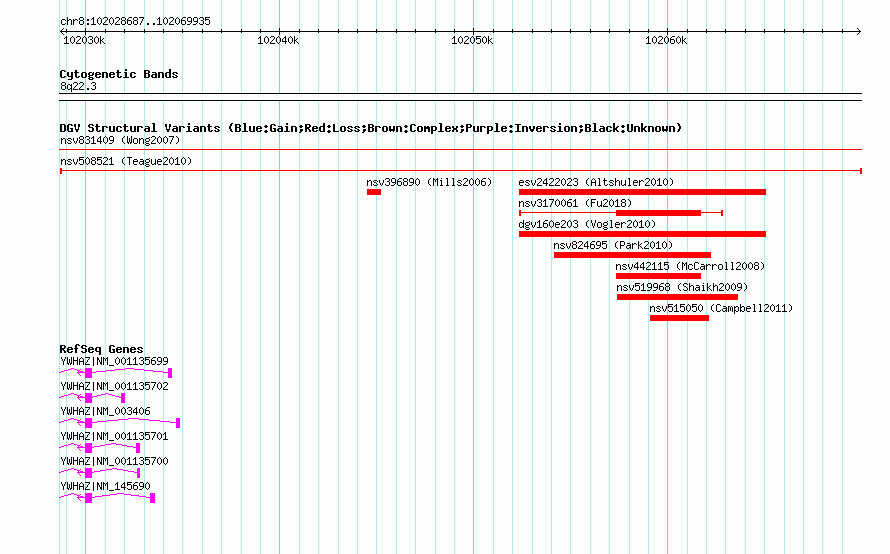The image size is (890, 554).
Task: Select the nsv519968 (Shaikh2009) label
Action: 682,287
